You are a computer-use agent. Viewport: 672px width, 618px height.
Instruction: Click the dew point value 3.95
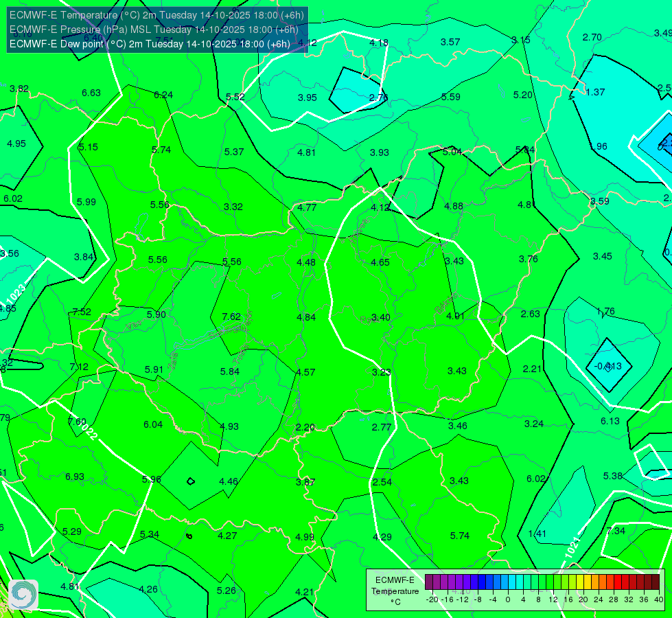click(308, 98)
